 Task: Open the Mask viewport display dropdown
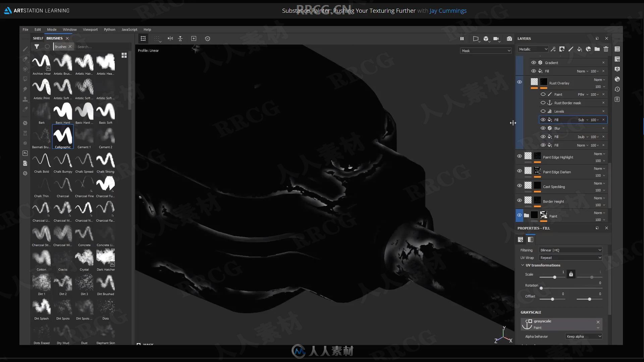point(486,51)
